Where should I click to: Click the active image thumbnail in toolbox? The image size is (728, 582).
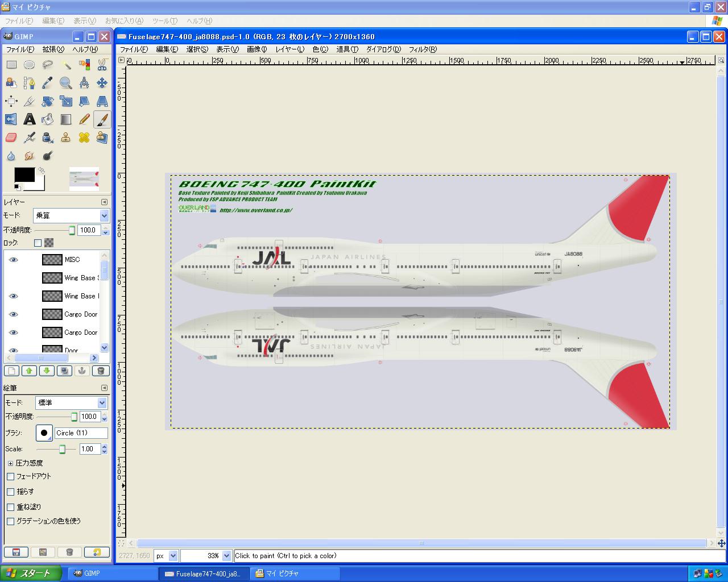84,178
